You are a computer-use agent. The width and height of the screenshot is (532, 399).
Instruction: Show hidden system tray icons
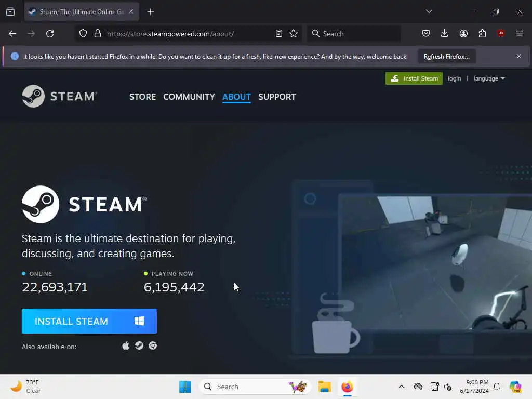pos(402,387)
